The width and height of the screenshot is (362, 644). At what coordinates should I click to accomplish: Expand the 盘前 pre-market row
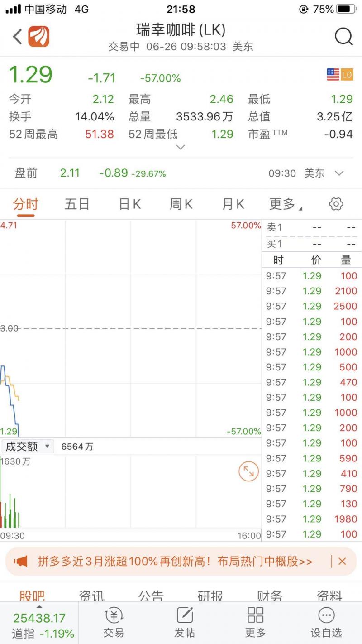point(339,173)
